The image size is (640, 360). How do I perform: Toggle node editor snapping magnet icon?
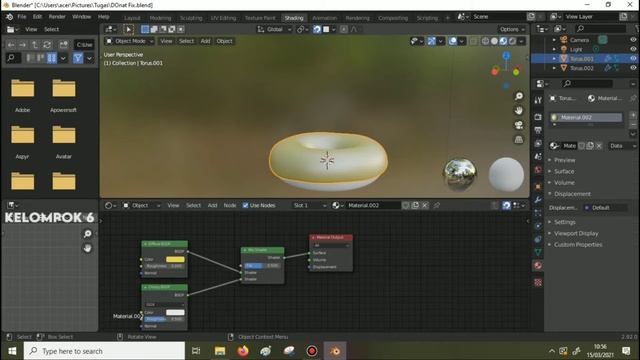point(506,205)
